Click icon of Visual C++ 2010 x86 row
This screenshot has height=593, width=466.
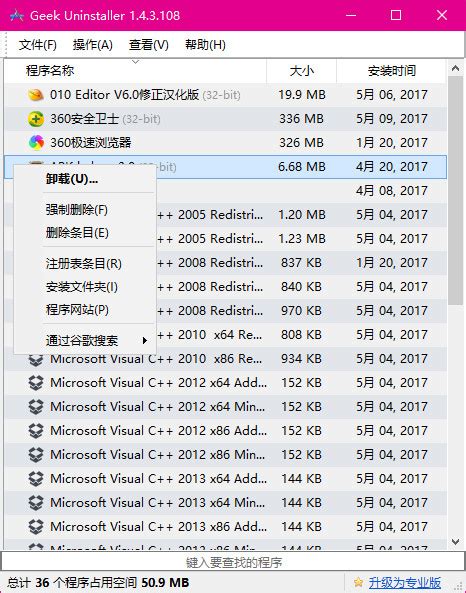click(36, 360)
